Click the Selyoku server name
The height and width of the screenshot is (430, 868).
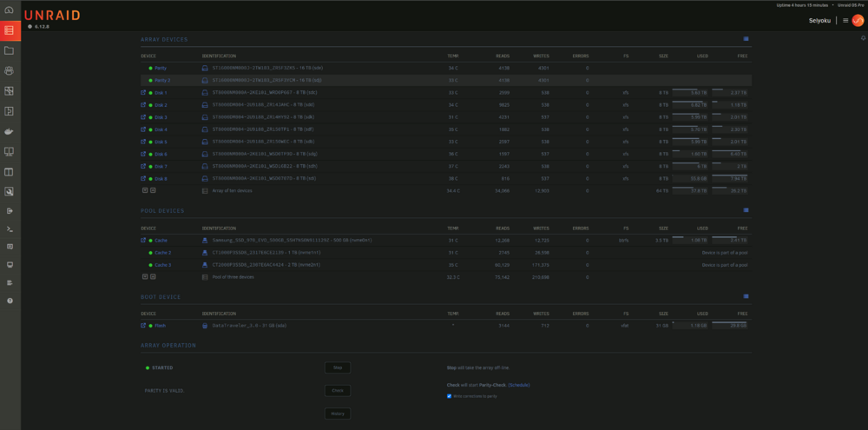819,21
